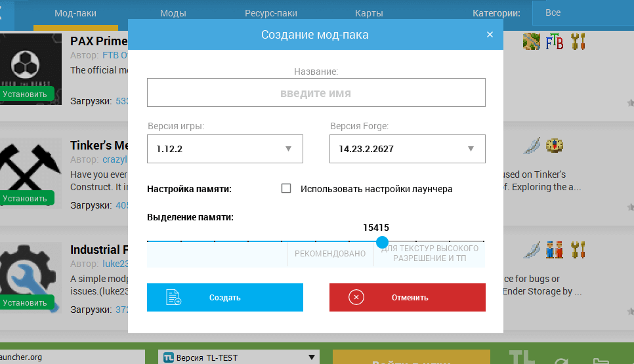
Task: Click the favorite star in Tinker's row
Action: 630,207
